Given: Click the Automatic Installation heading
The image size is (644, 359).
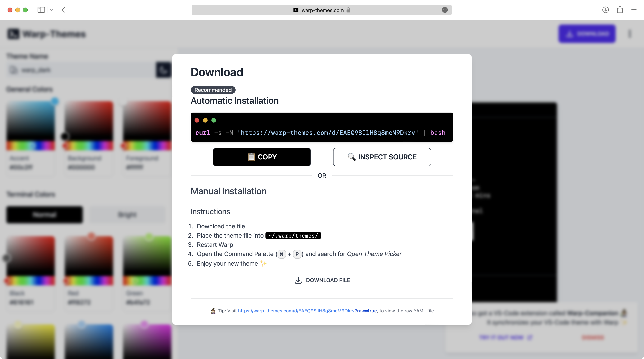Looking at the screenshot, I should pyautogui.click(x=234, y=100).
